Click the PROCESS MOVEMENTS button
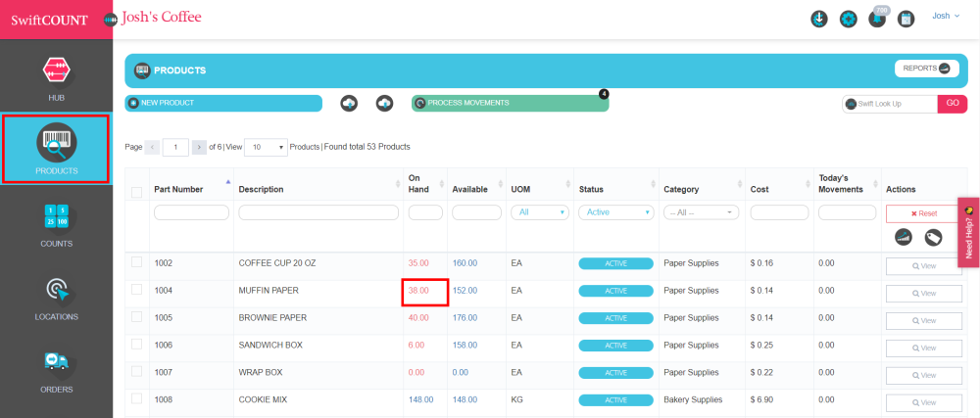 click(510, 103)
